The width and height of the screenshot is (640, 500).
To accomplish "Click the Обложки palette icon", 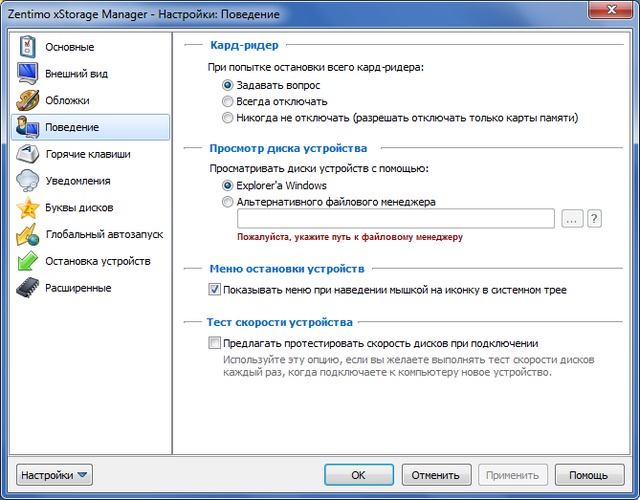I will point(27,100).
